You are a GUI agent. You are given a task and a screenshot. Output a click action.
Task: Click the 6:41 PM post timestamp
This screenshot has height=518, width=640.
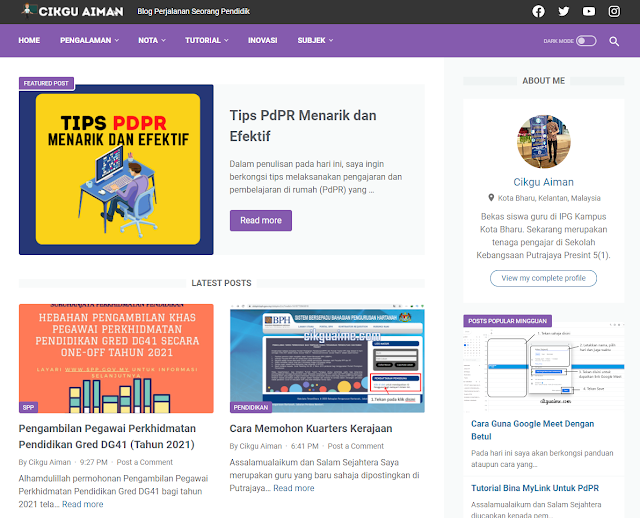pyautogui.click(x=304, y=446)
